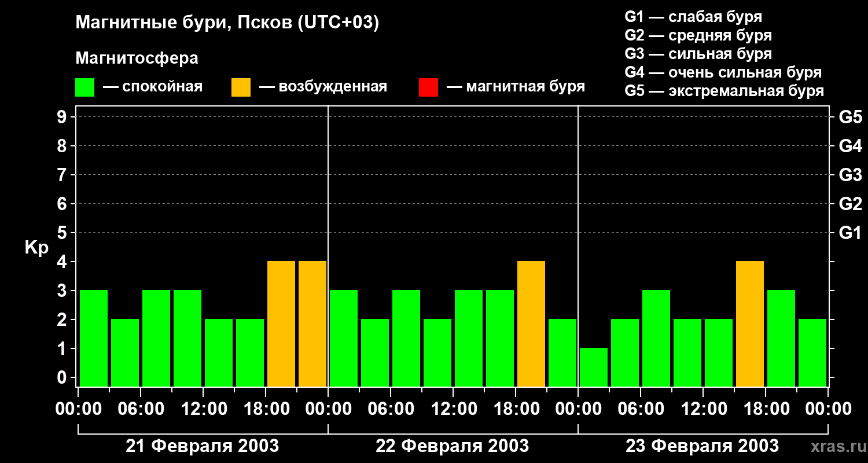
Task: Click the '12:00' time label under 22 February
Action: point(453,409)
